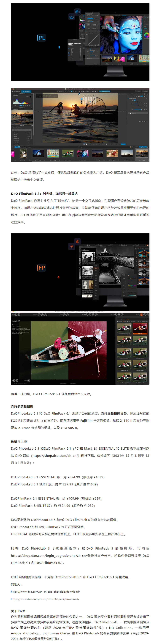
Task: Open the login_upgrade.php account link
Action: click(x=49, y=555)
